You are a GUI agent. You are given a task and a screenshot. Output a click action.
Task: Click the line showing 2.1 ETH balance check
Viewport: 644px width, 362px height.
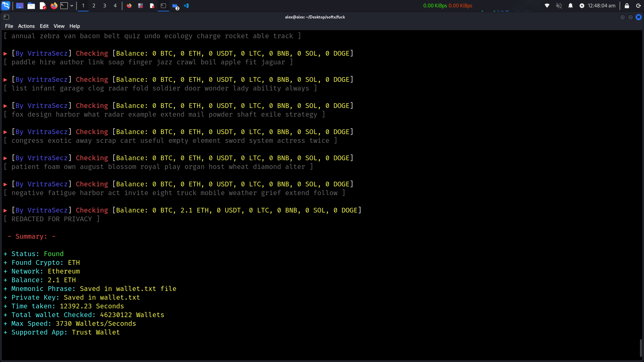182,210
